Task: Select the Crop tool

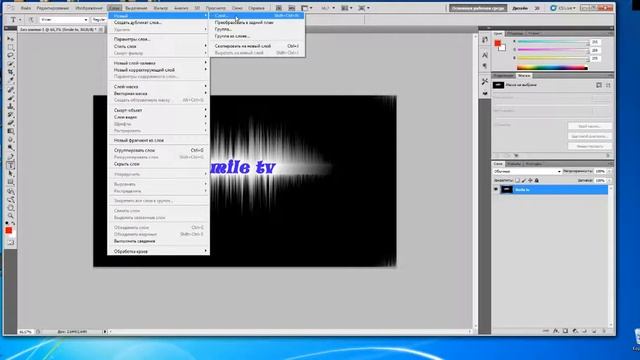Action: pos(11,73)
